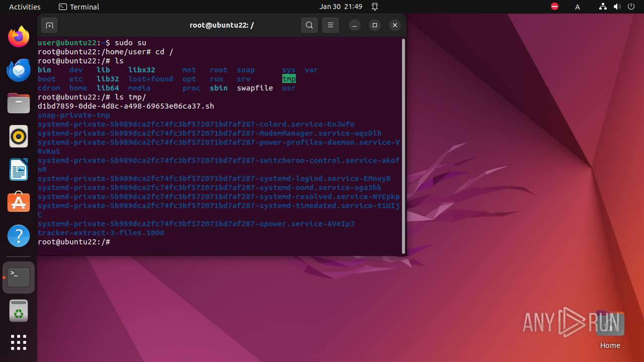Open terminal search
The height and width of the screenshot is (362, 644).
coord(309,25)
